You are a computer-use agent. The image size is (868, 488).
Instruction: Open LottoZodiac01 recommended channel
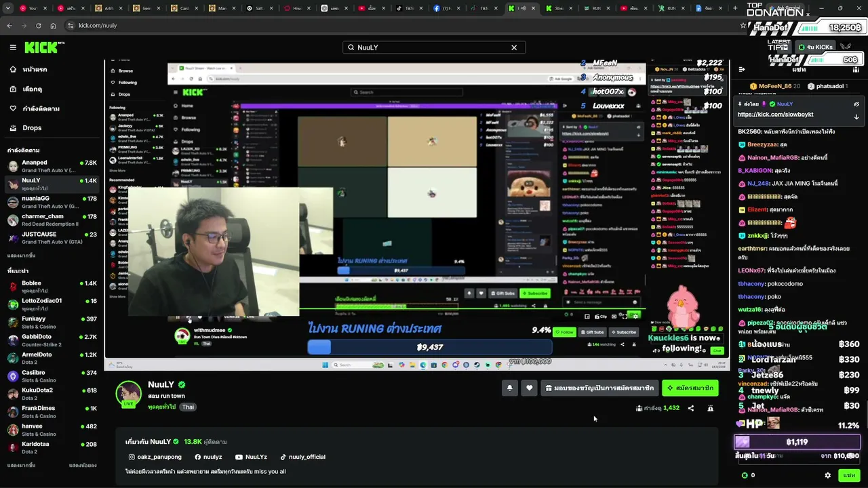[53, 304]
